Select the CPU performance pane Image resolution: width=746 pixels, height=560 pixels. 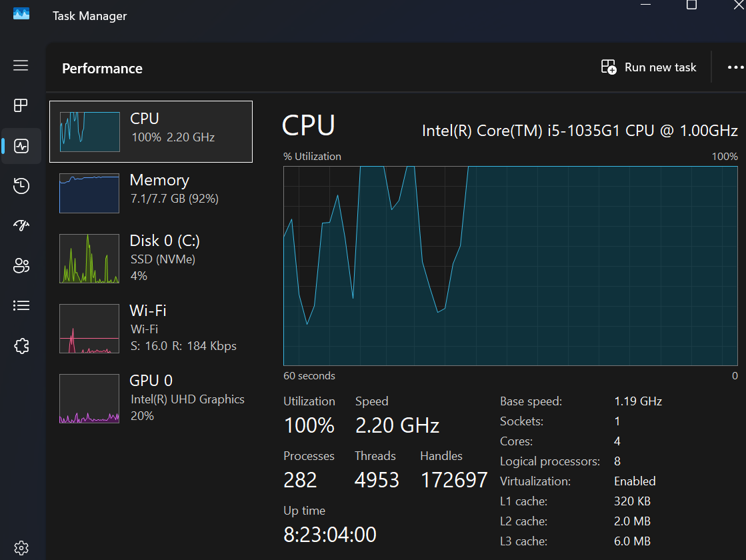click(x=151, y=131)
